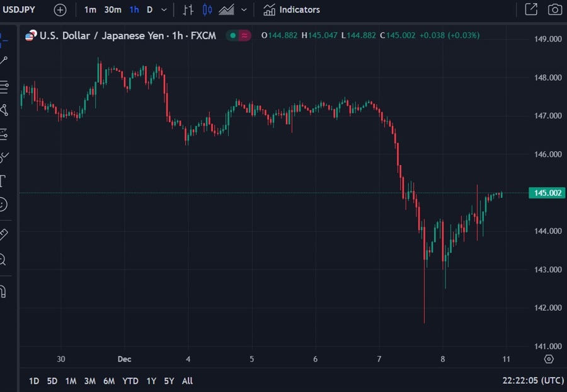The image size is (567, 392).
Task: Select the trend line drawing tool
Action: tap(4, 61)
